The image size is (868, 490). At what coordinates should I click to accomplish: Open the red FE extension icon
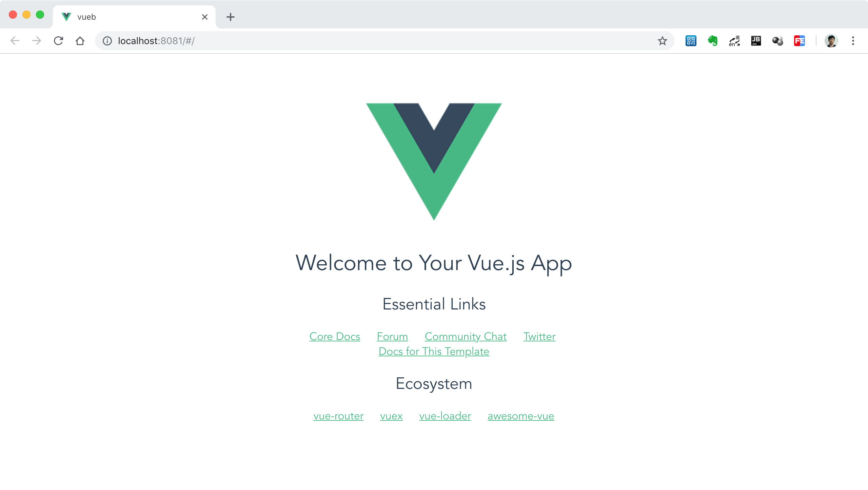tap(799, 41)
